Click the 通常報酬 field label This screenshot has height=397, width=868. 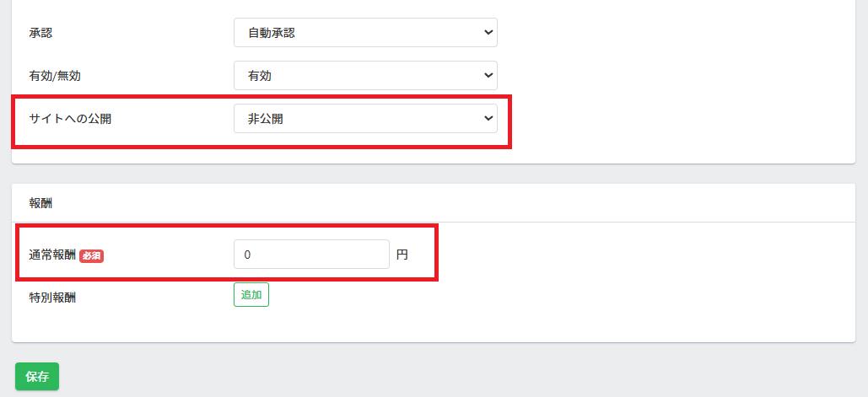pos(52,255)
